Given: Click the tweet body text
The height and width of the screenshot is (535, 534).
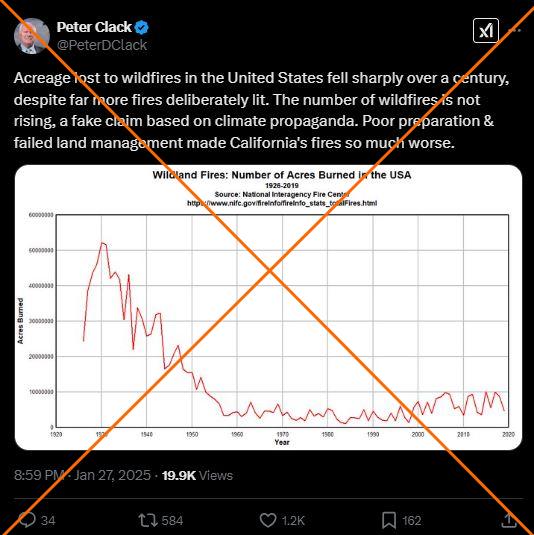Looking at the screenshot, I should pyautogui.click(x=261, y=110).
